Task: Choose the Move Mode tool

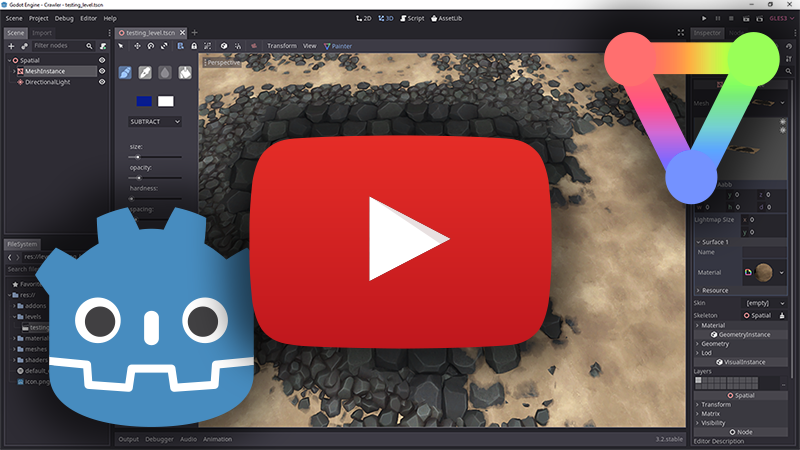Action: coord(137,46)
